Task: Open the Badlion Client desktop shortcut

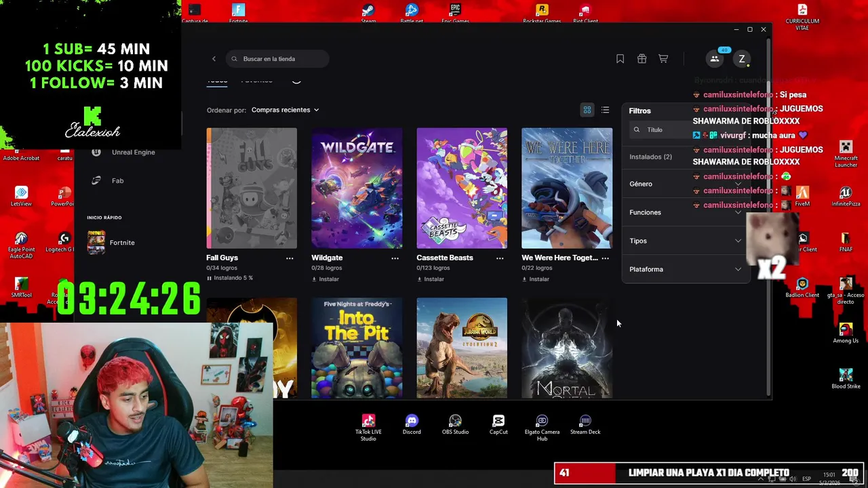Action: [x=802, y=288]
